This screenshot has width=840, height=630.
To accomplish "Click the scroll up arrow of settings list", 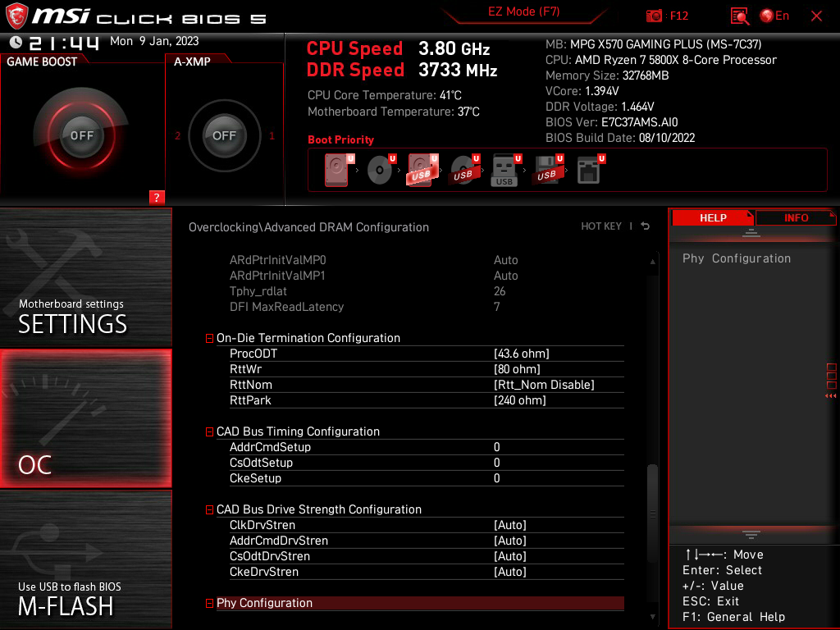I will pos(652,262).
